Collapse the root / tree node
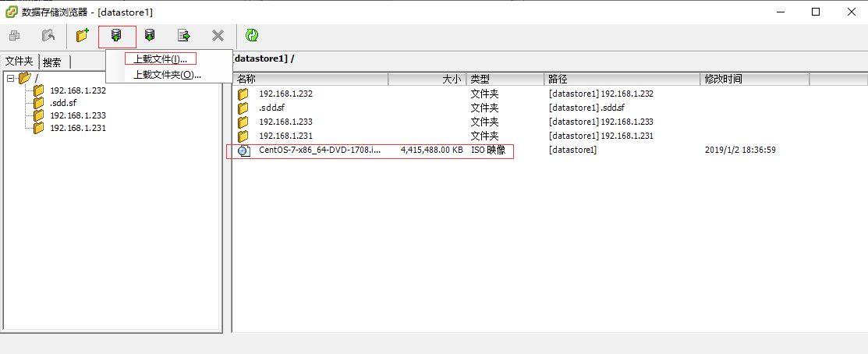Viewport: 868px width, 354px height. pyautogui.click(x=10, y=78)
